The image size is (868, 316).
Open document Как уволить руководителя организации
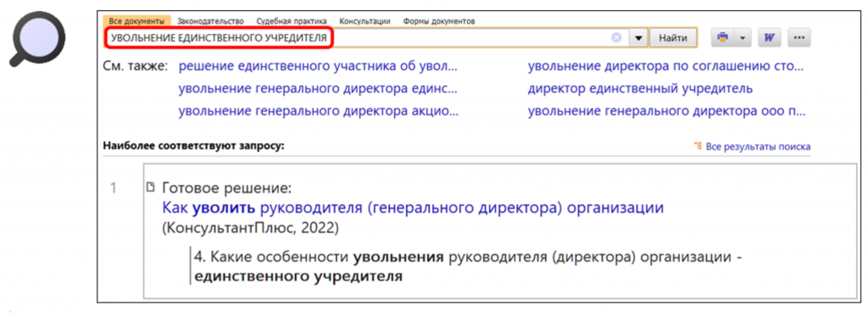click(413, 208)
